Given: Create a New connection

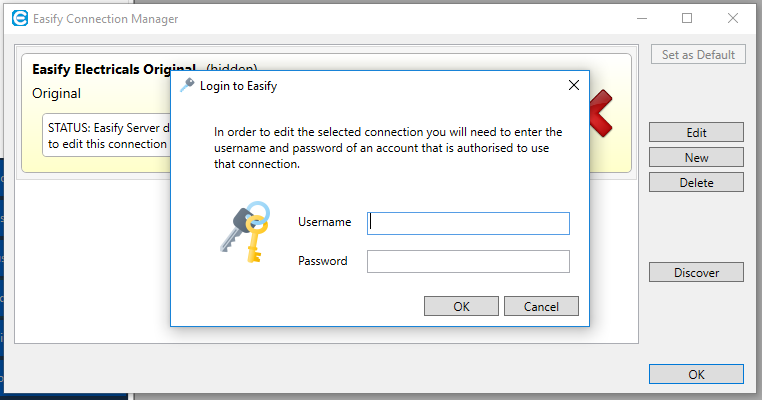Looking at the screenshot, I should pyautogui.click(x=696, y=157).
